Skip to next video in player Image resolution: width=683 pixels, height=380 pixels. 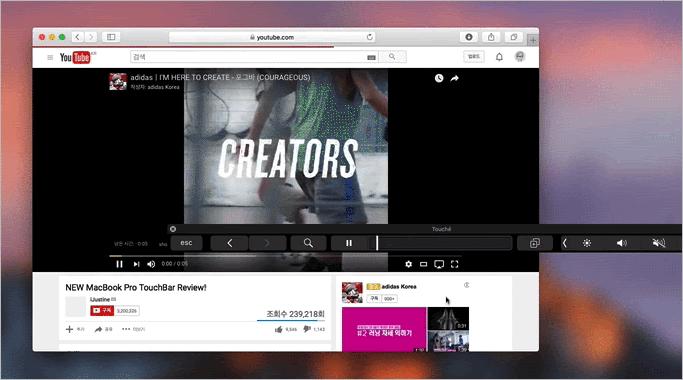coord(136,264)
